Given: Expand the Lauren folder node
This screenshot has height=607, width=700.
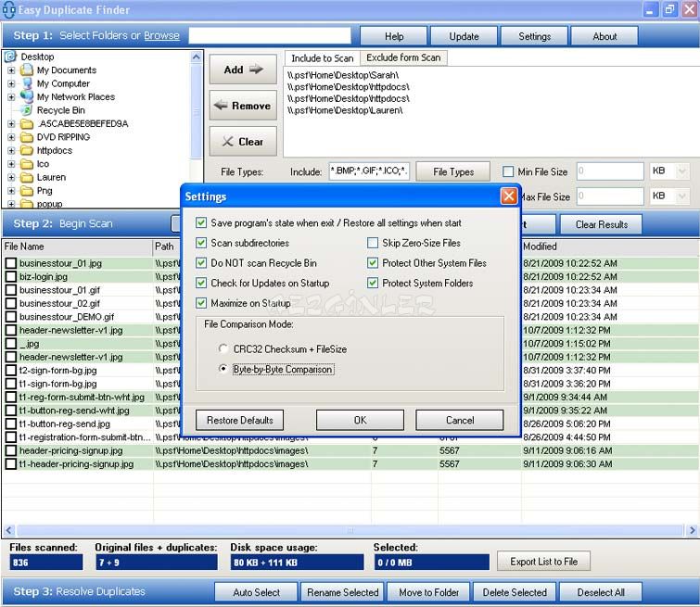Looking at the screenshot, I should (11, 177).
